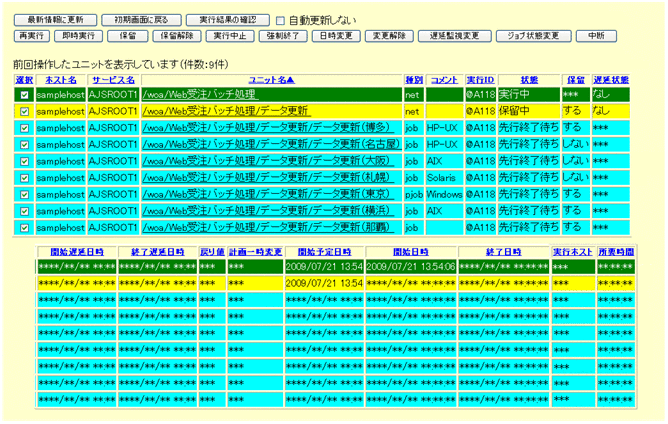The height and width of the screenshot is (424, 668).
Task: Uncheck the /woa/Web受注バッチ処理 root row checkbox
Action: [24, 95]
